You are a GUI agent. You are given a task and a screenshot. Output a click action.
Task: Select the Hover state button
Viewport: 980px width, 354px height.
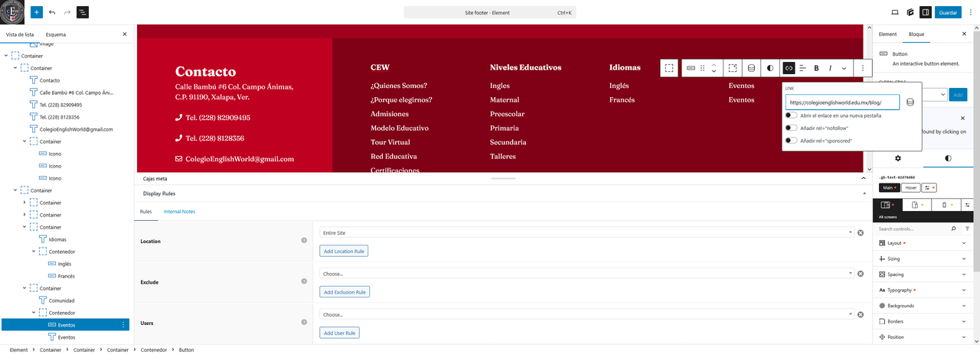pos(910,187)
